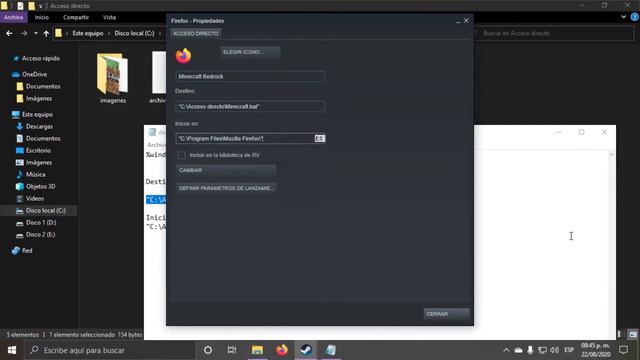
Task: Click Este equipo in address breadcrumb
Action: pyautogui.click(x=88, y=33)
